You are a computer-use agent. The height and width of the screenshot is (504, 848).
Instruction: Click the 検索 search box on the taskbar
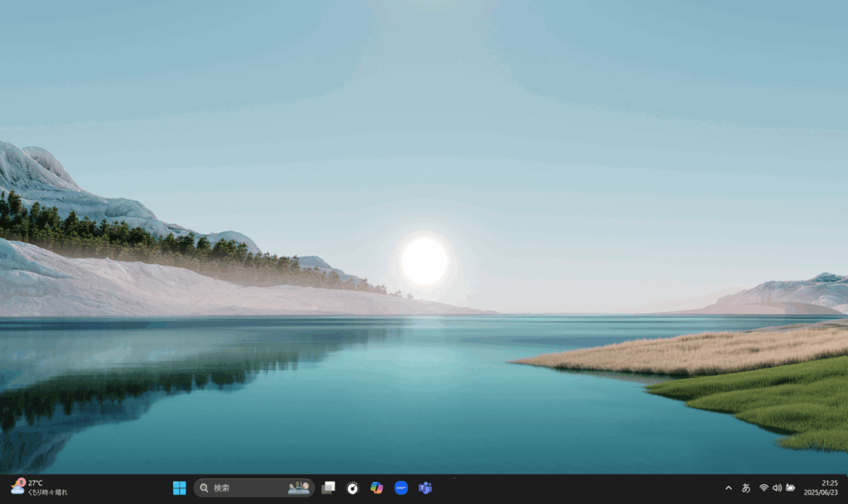(254, 487)
